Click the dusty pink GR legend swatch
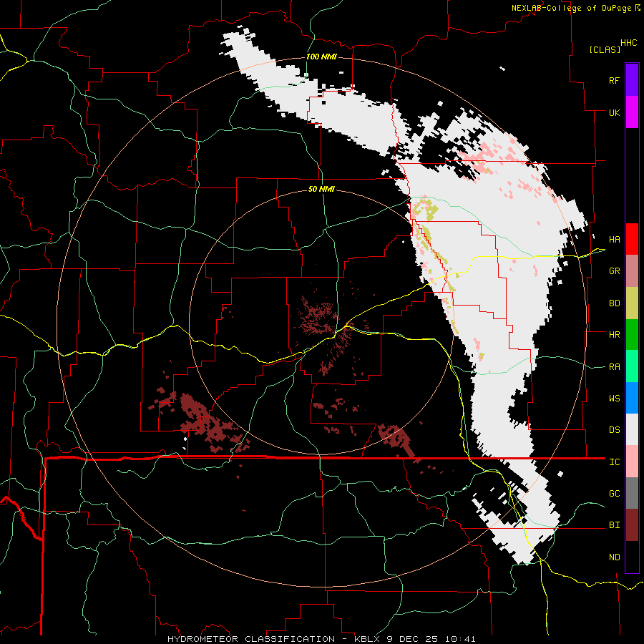The width and height of the screenshot is (644, 644). pyautogui.click(x=632, y=271)
